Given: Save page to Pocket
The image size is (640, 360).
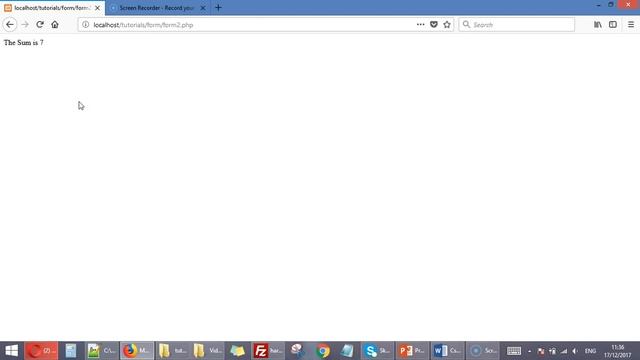Looking at the screenshot, I should click(x=434, y=24).
